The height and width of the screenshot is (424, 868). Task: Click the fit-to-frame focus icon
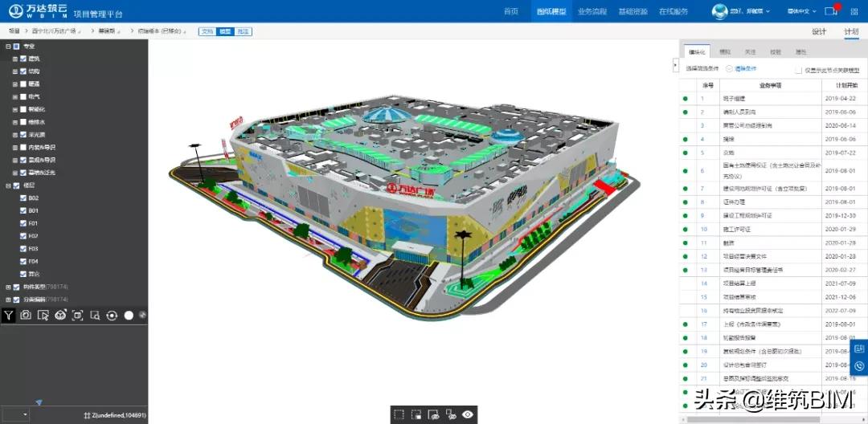click(x=78, y=315)
